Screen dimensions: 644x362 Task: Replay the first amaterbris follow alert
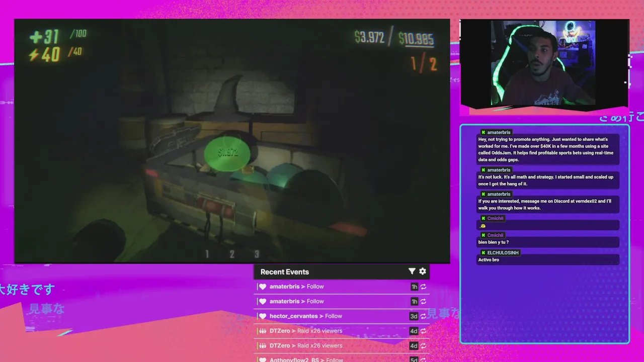click(424, 287)
